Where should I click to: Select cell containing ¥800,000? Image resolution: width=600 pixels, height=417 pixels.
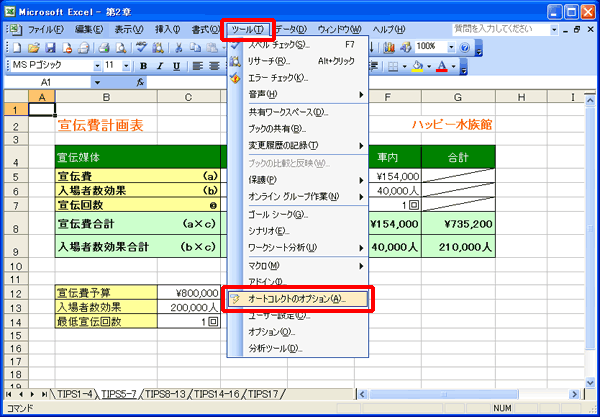tap(189, 293)
